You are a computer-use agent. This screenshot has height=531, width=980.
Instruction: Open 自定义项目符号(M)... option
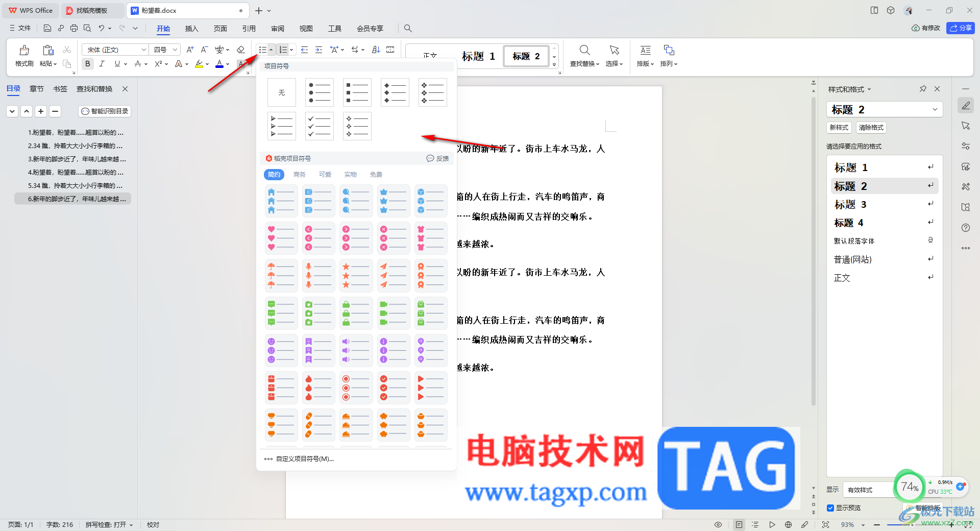[x=299, y=459]
